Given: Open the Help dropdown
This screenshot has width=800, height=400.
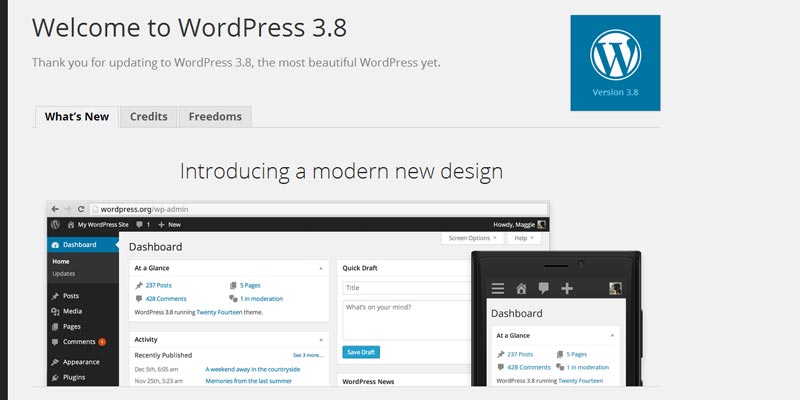Looking at the screenshot, I should [523, 238].
